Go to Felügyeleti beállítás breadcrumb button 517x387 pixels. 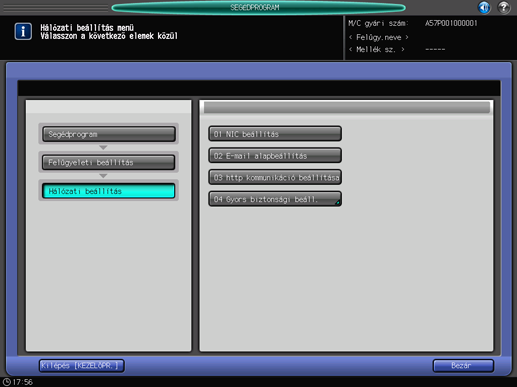coord(109,163)
